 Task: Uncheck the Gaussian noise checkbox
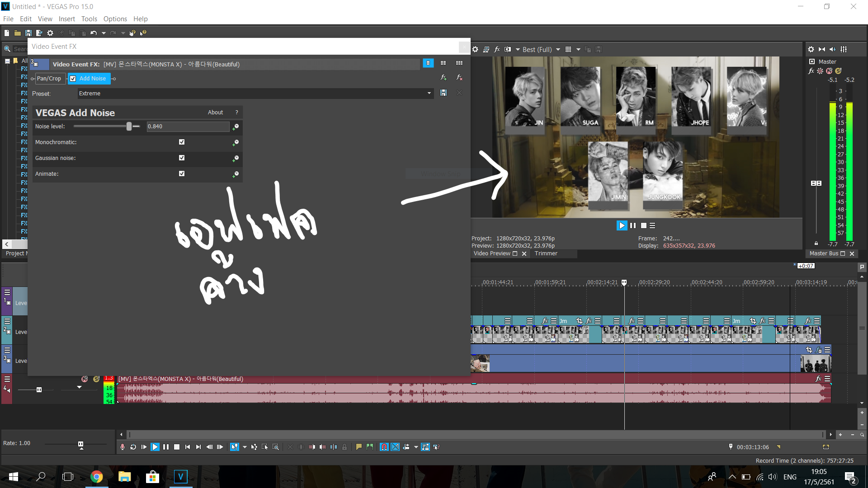click(182, 158)
